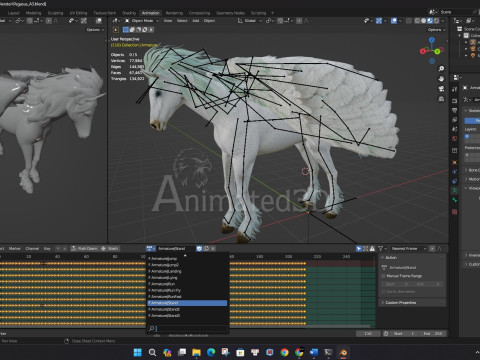Toggle first armature layer square
Image resolution: width=480 pixels, height=360 pixels.
click(467, 136)
